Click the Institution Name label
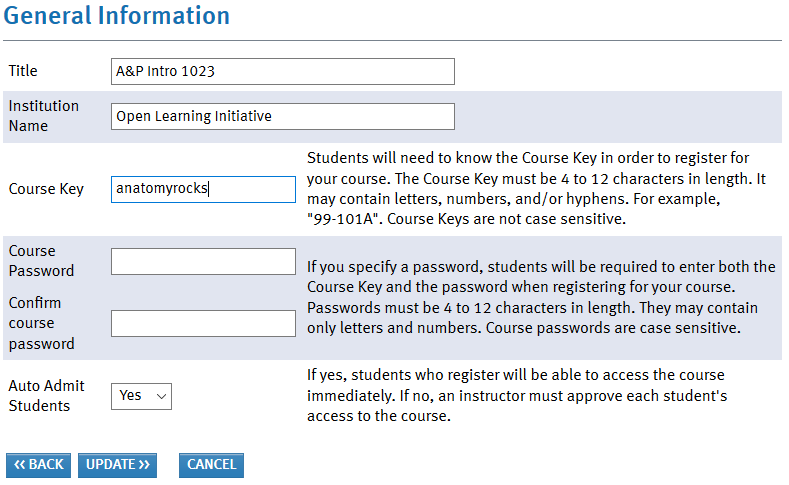 [44, 116]
